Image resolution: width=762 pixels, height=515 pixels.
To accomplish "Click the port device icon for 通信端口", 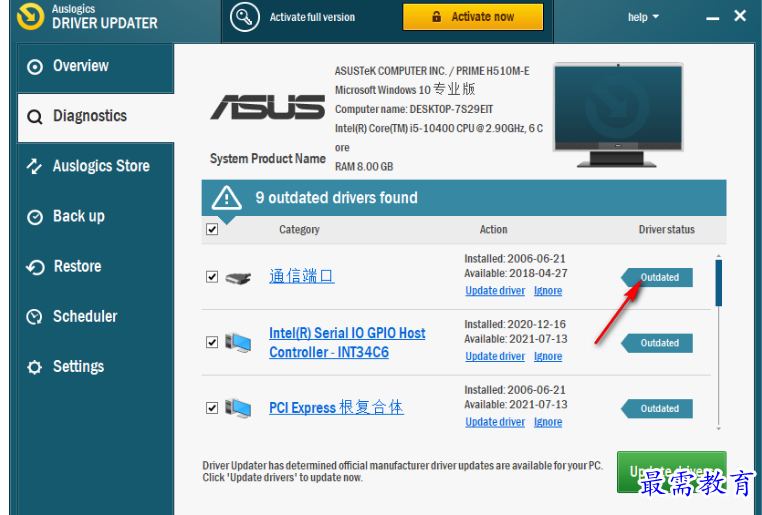I will pyautogui.click(x=238, y=278).
